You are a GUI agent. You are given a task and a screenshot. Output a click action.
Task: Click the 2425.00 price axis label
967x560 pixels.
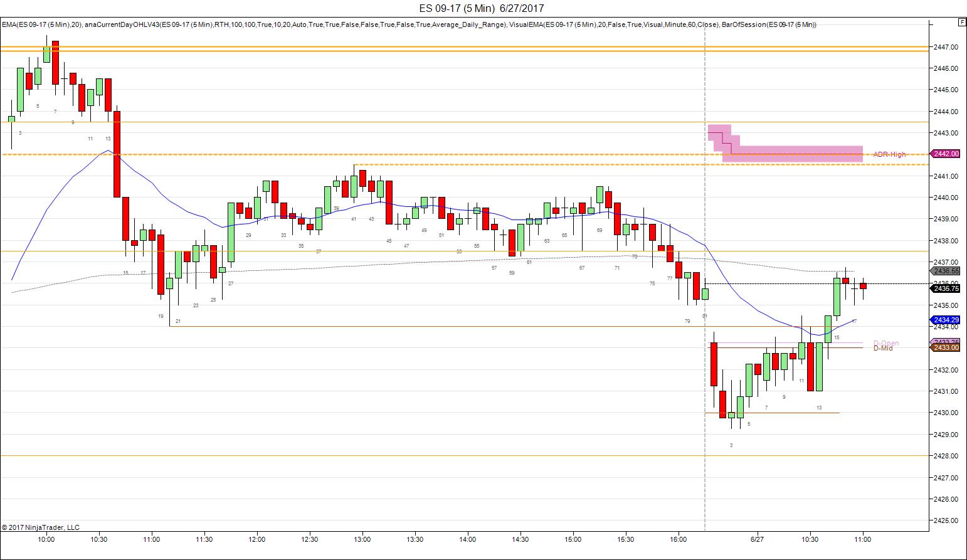pyautogui.click(x=945, y=520)
